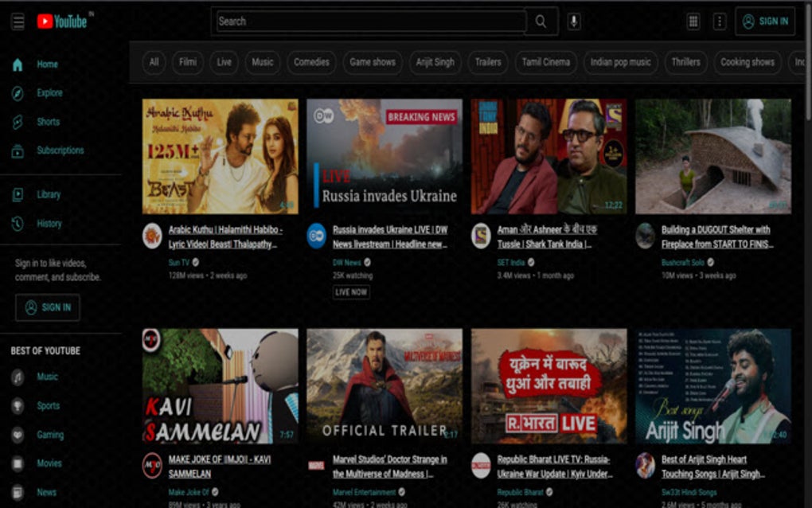Image resolution: width=812 pixels, height=508 pixels.
Task: Click inside the Search input field
Action: [371, 21]
